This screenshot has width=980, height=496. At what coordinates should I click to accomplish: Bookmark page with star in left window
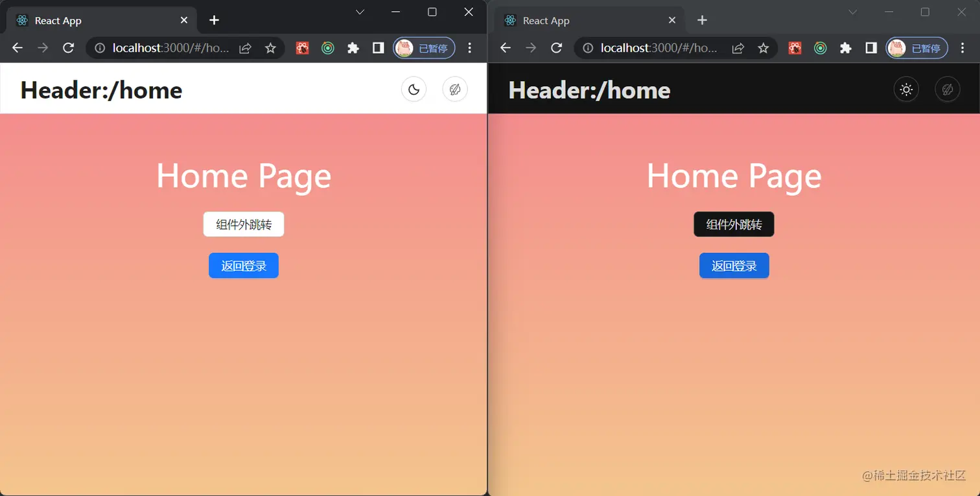[271, 48]
